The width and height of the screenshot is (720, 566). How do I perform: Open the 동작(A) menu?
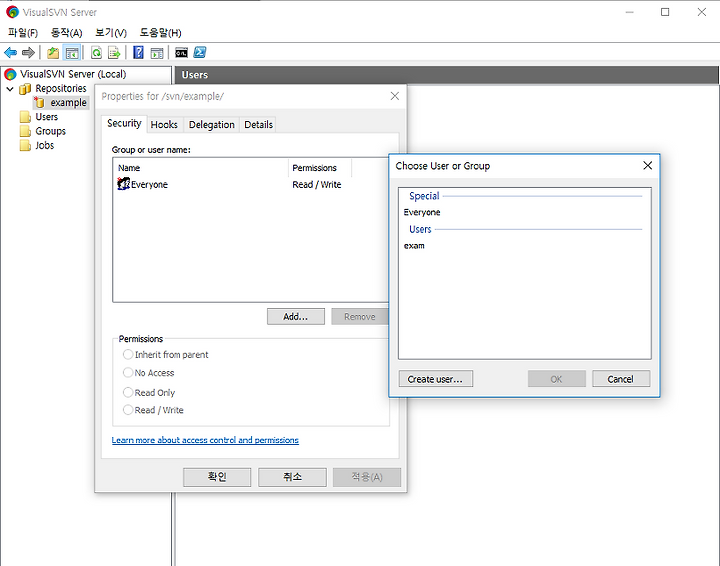point(67,33)
